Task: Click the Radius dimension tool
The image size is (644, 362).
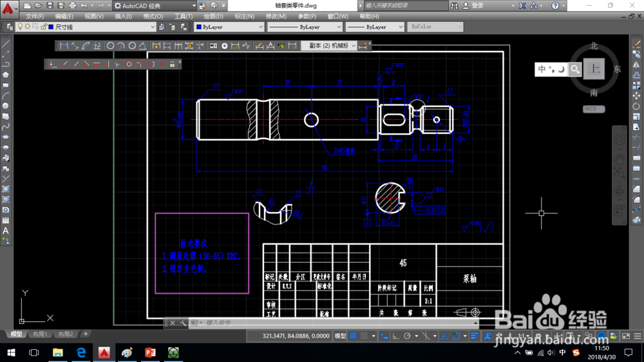Action: [111, 46]
